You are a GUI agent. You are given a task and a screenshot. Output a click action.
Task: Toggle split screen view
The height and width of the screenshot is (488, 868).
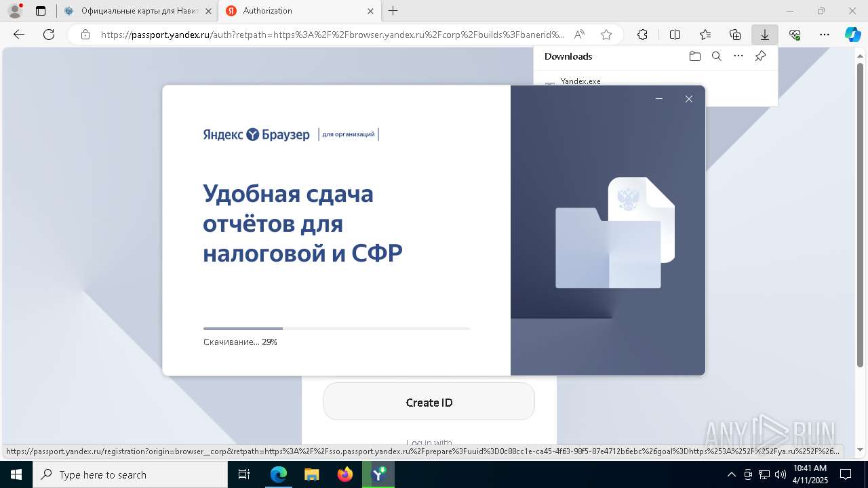[675, 35]
